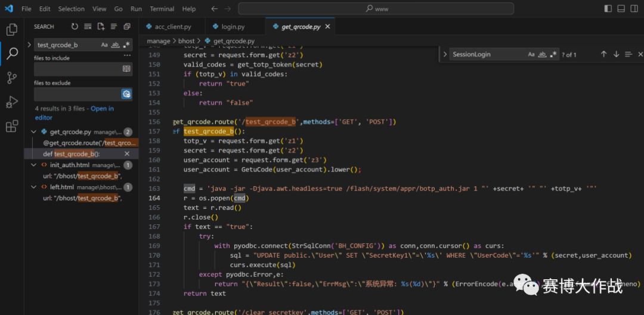The width and height of the screenshot is (644, 315).
Task: Open the Selection menu
Action: [72, 8]
